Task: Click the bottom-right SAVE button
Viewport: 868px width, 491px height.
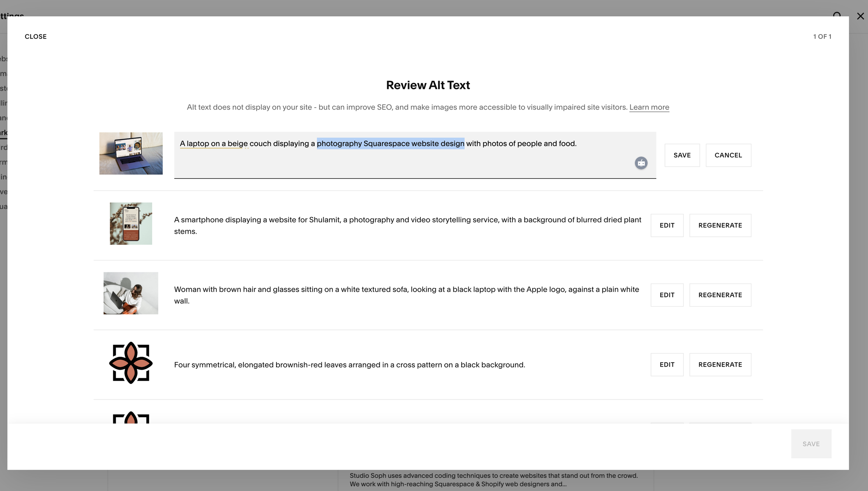Action: (x=811, y=444)
